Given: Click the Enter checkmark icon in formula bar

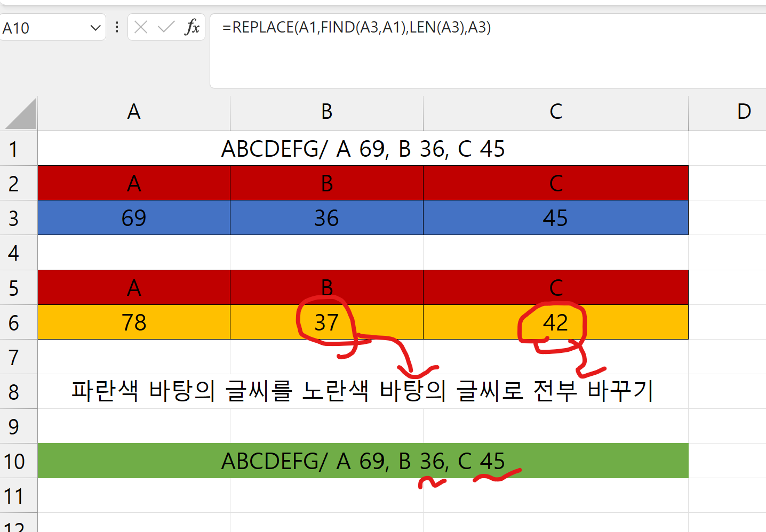Looking at the screenshot, I should tap(166, 27).
